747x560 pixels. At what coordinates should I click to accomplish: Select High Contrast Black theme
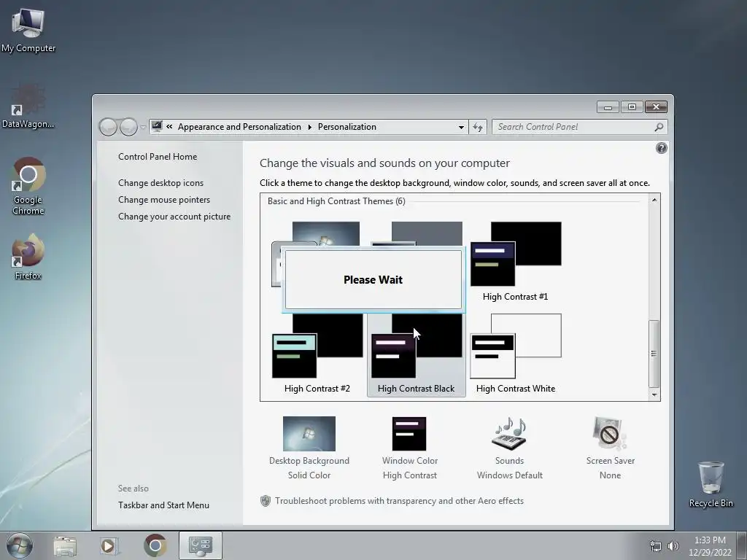(417, 355)
